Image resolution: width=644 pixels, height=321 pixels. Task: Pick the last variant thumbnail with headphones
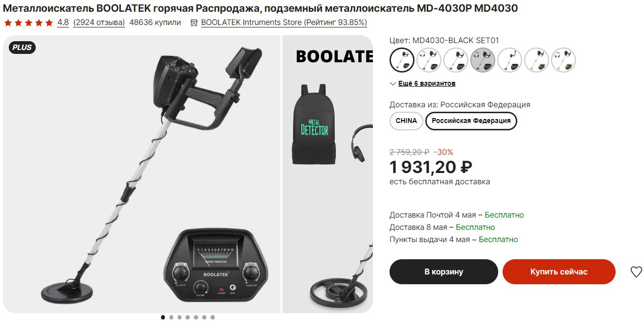[x=564, y=60]
